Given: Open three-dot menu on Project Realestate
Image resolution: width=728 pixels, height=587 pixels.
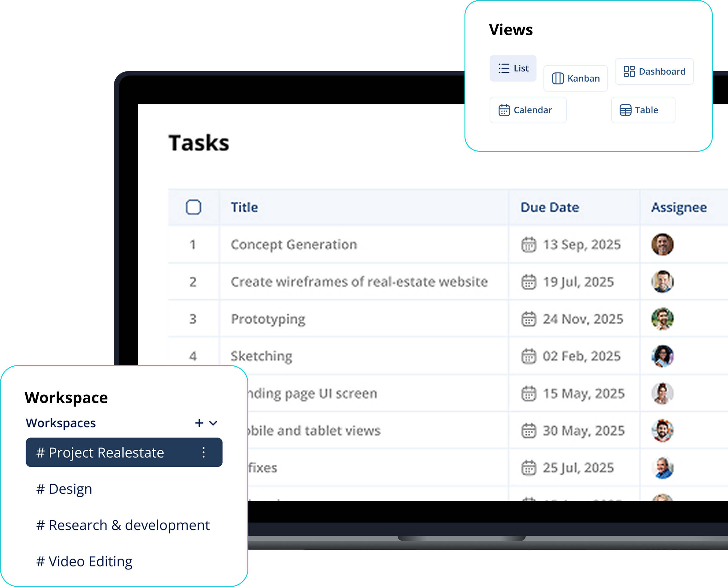Looking at the screenshot, I should (203, 452).
